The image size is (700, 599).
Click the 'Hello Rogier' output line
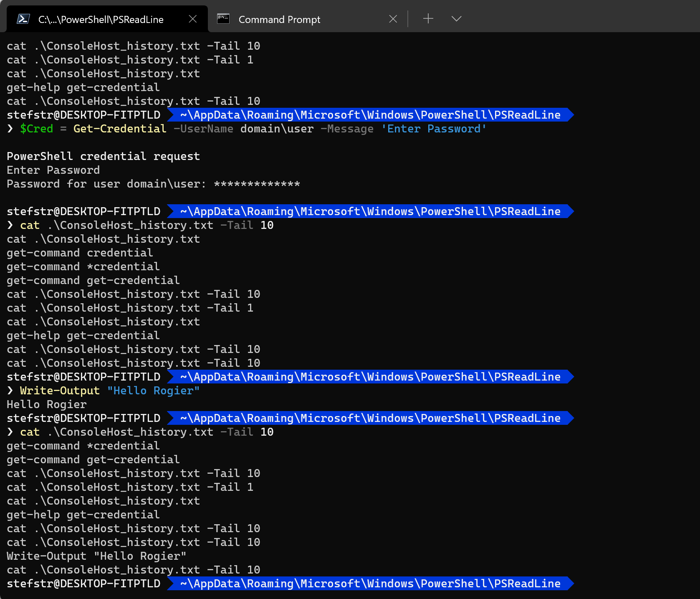[46, 404]
